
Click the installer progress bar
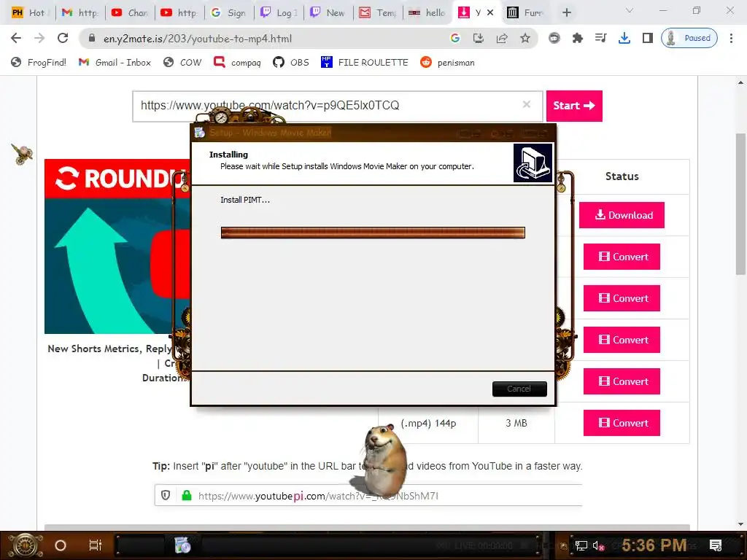coord(373,233)
